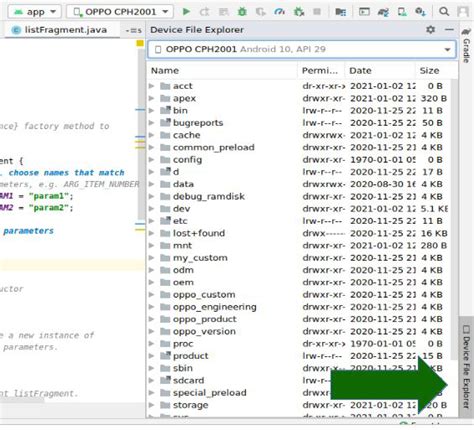This screenshot has width=474, height=430.
Task: Open the project structure folder icon
Action: click(x=340, y=12)
